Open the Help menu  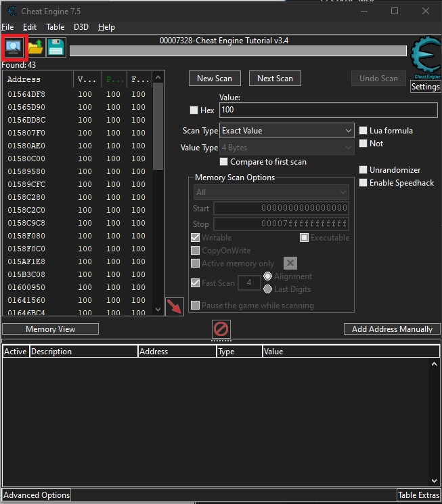click(106, 27)
